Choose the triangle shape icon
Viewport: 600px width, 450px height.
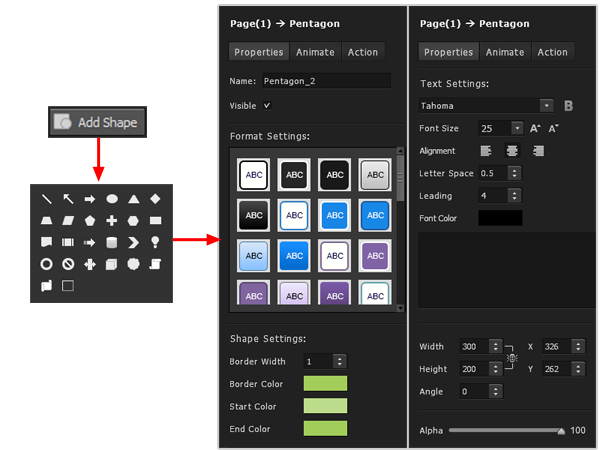point(134,199)
